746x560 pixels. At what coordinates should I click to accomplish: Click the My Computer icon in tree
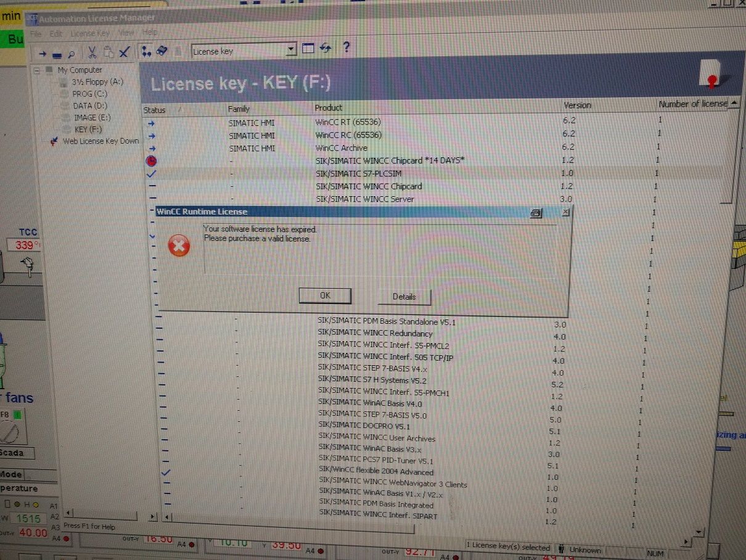(49, 70)
